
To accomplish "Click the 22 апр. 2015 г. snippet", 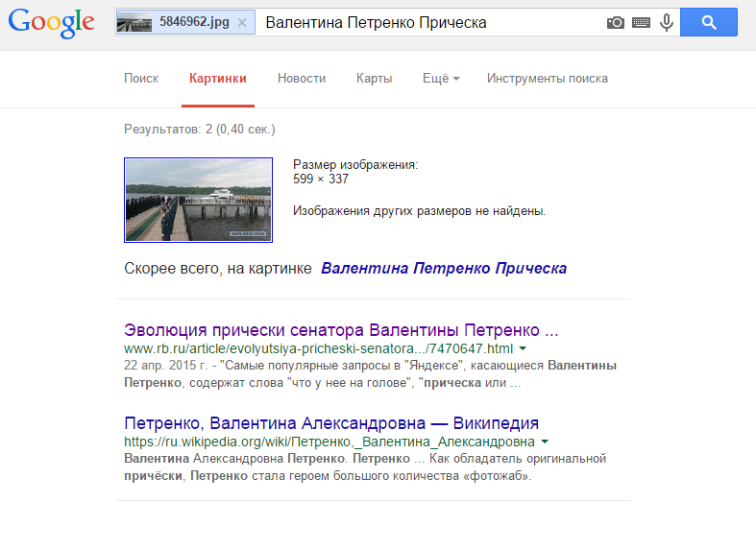I will 370,374.
